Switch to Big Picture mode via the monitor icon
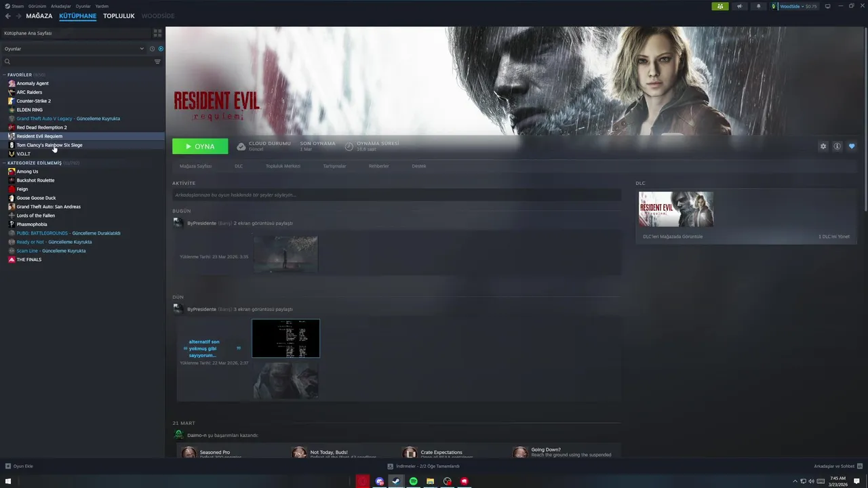This screenshot has height=488, width=868. 827,6
